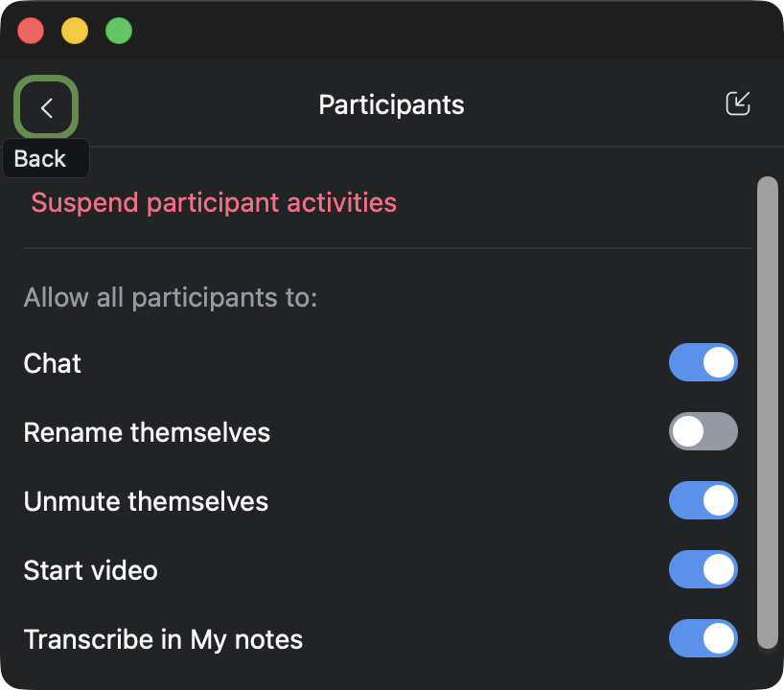Enable the Rename themselves switch
The width and height of the screenshot is (784, 690).
click(703, 432)
